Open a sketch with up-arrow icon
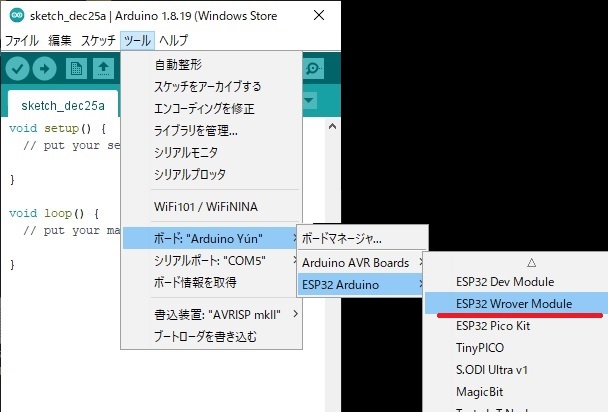 pyautogui.click(x=103, y=69)
